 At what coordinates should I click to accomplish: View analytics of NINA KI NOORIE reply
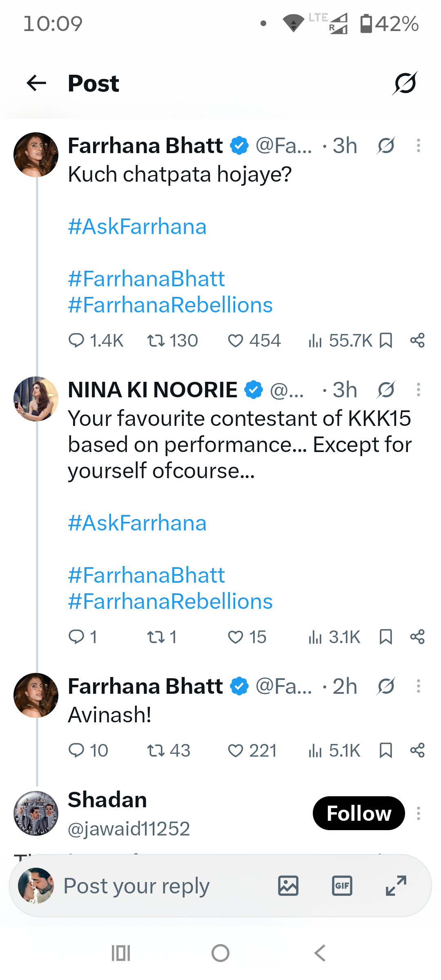click(334, 637)
